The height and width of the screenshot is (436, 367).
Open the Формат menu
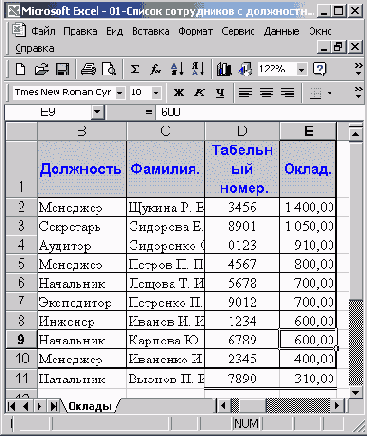click(x=195, y=31)
